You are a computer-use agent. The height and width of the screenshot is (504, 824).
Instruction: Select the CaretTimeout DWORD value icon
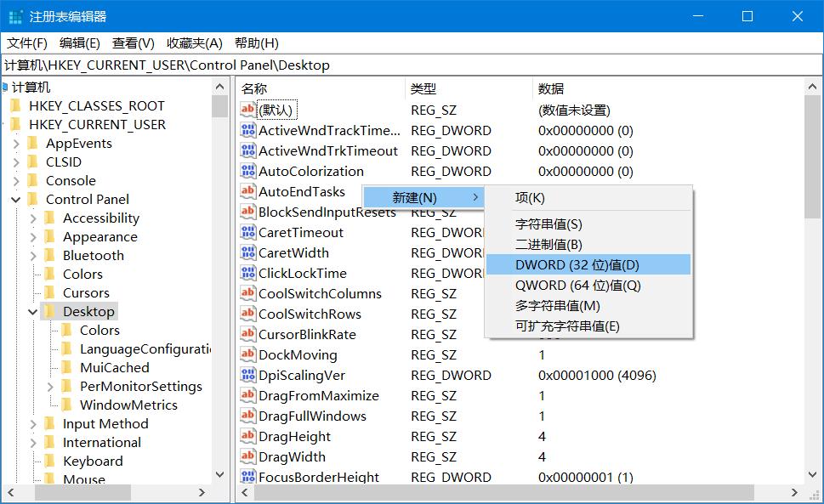click(x=249, y=232)
